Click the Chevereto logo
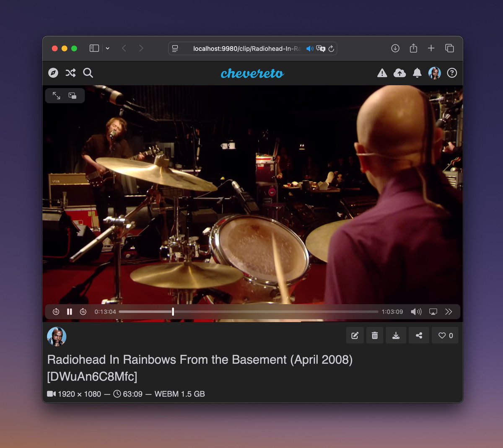 (252, 73)
